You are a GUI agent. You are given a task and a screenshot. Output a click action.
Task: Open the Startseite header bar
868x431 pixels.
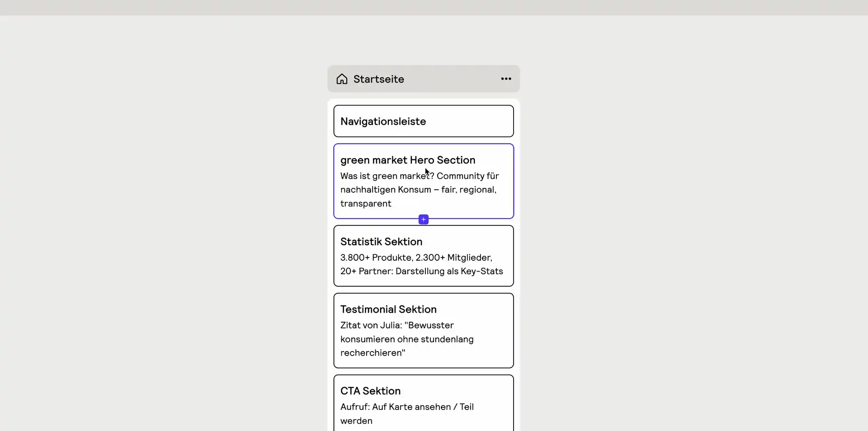[x=423, y=79]
